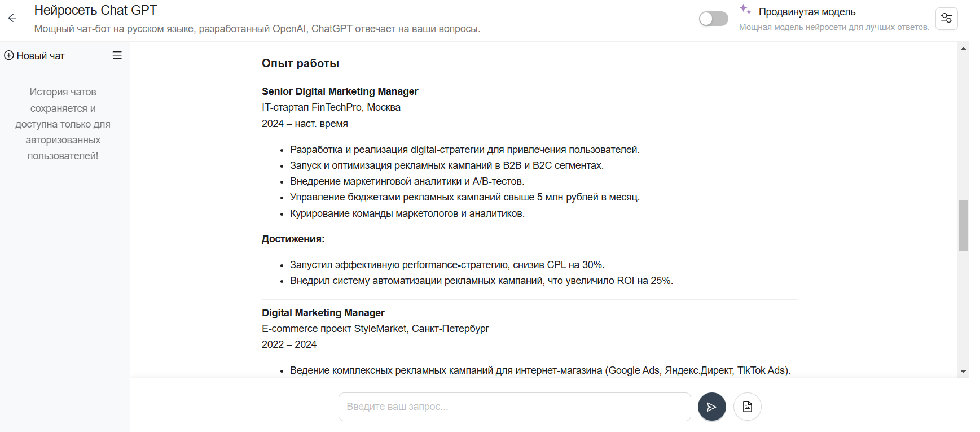
Task: Click the Digital Marketing Manager job title
Action: point(323,313)
